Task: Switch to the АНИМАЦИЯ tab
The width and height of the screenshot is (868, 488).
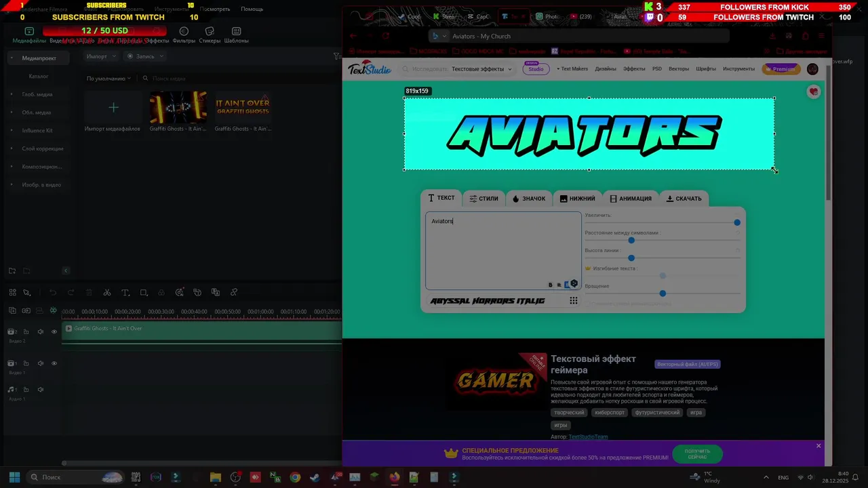Action: tap(631, 199)
